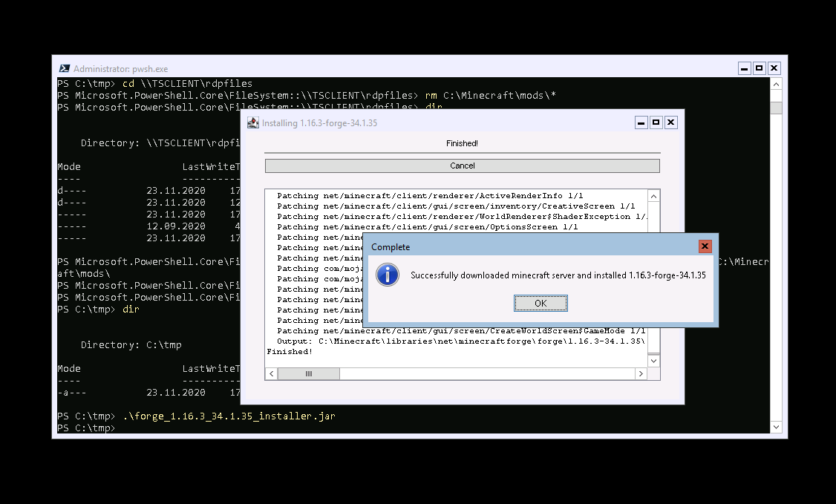Click the pwsh.exe vertical scrollbar thumb
836x504 pixels.
777,108
